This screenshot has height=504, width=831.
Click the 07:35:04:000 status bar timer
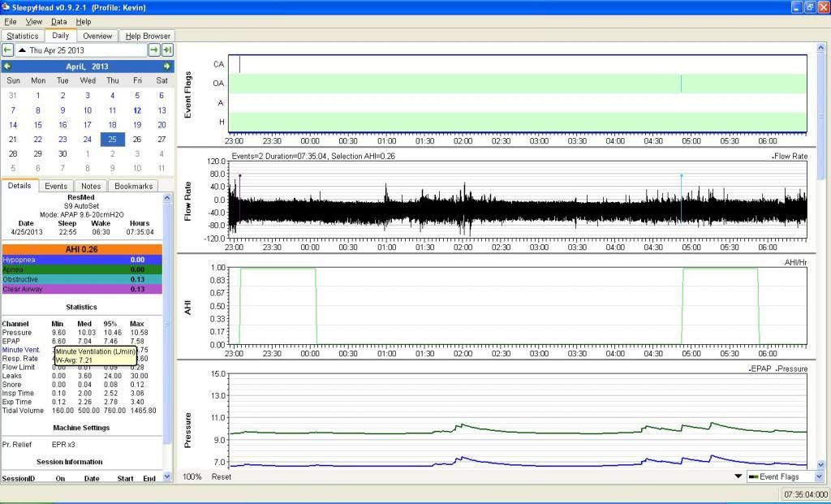pyautogui.click(x=805, y=494)
